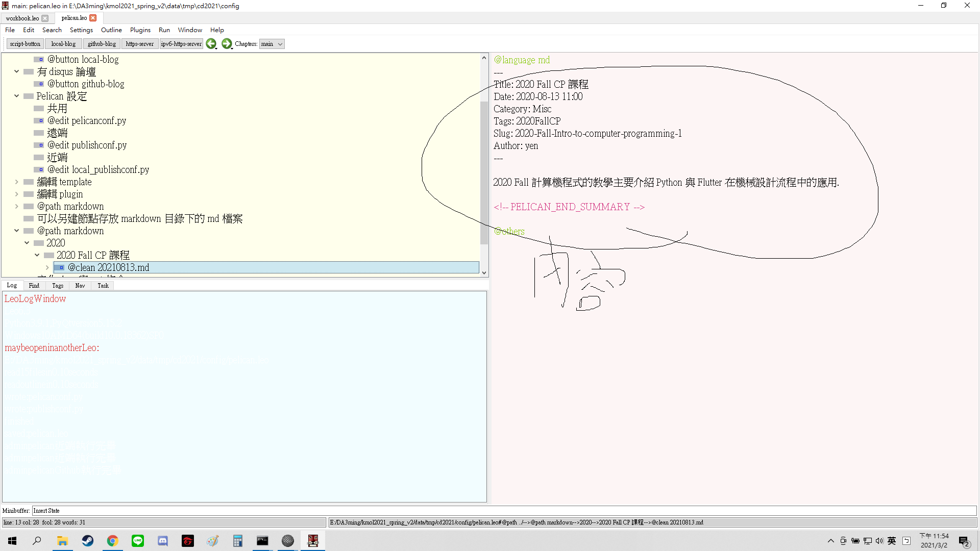The height and width of the screenshot is (551, 980).
Task: Open Chrome from the taskbar
Action: pyautogui.click(x=112, y=541)
